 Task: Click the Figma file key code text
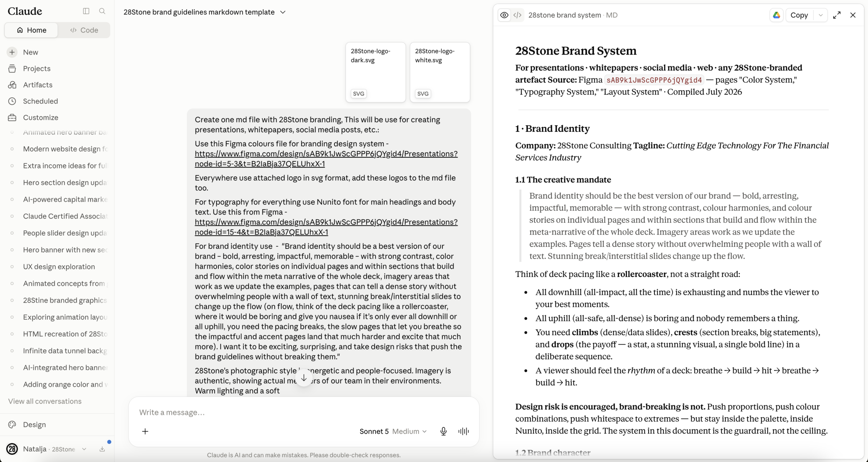(654, 80)
